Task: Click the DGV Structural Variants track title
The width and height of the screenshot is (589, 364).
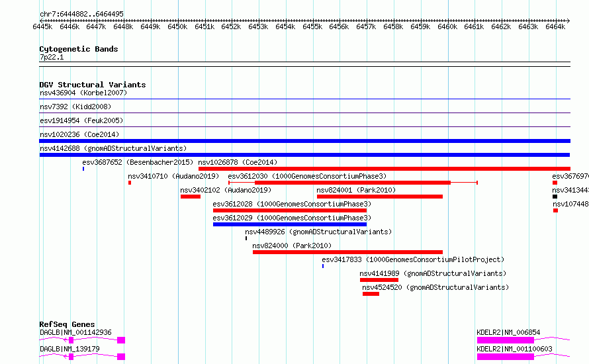Action: tap(93, 85)
